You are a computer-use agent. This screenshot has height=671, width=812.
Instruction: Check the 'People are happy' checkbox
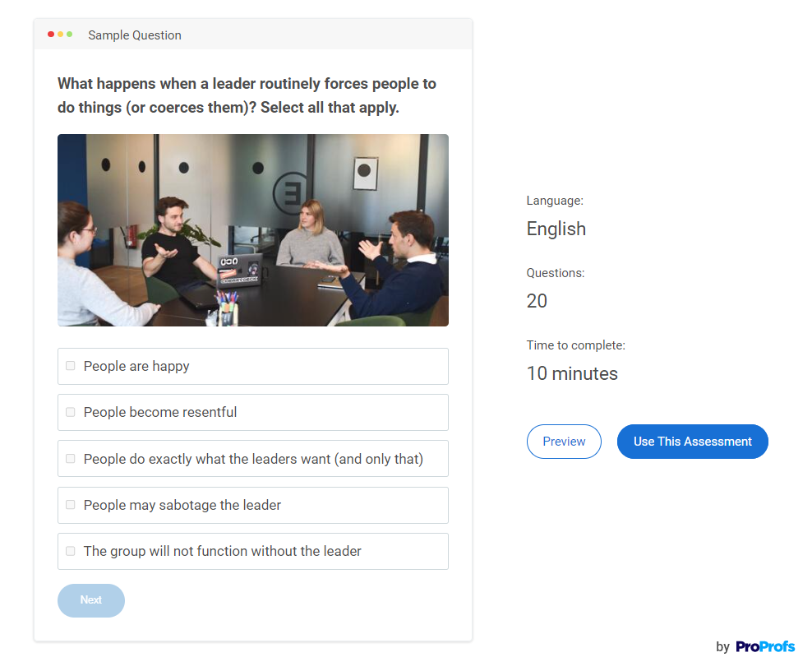[x=71, y=366]
